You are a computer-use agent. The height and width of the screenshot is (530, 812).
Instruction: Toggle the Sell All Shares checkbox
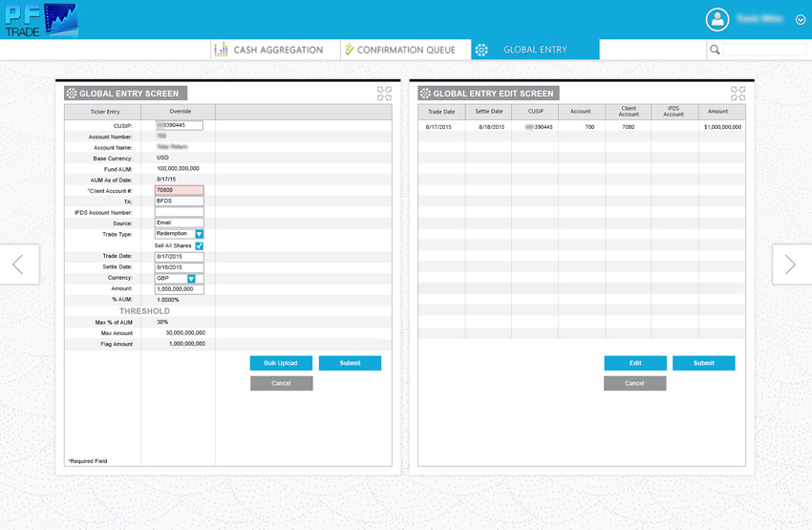tap(199, 245)
